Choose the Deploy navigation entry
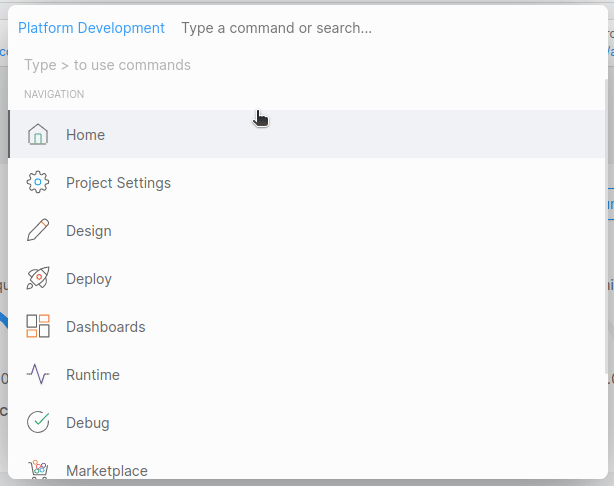Viewport: 614px width, 486px height. click(307, 278)
